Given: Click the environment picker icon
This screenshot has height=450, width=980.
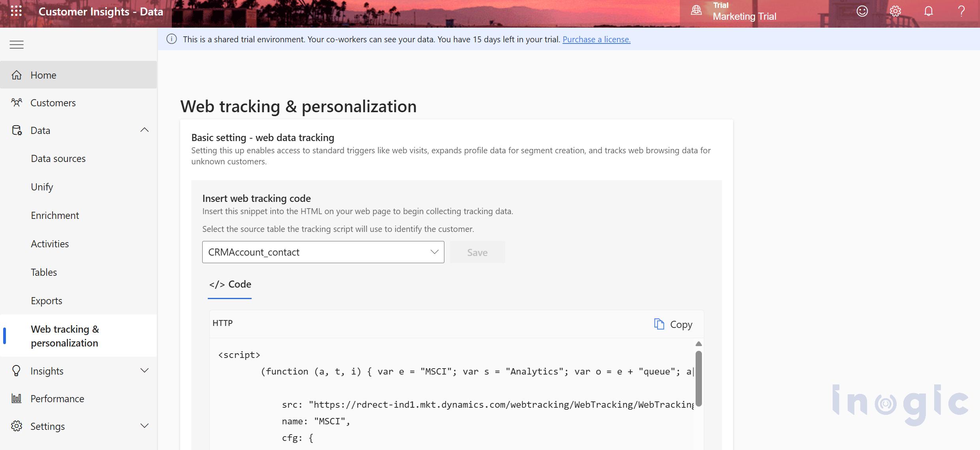Looking at the screenshot, I should (x=696, y=11).
